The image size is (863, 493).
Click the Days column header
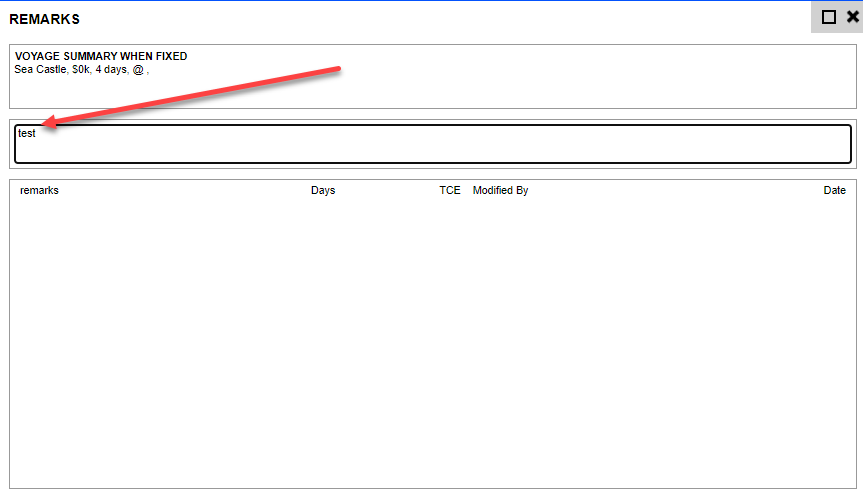click(323, 191)
